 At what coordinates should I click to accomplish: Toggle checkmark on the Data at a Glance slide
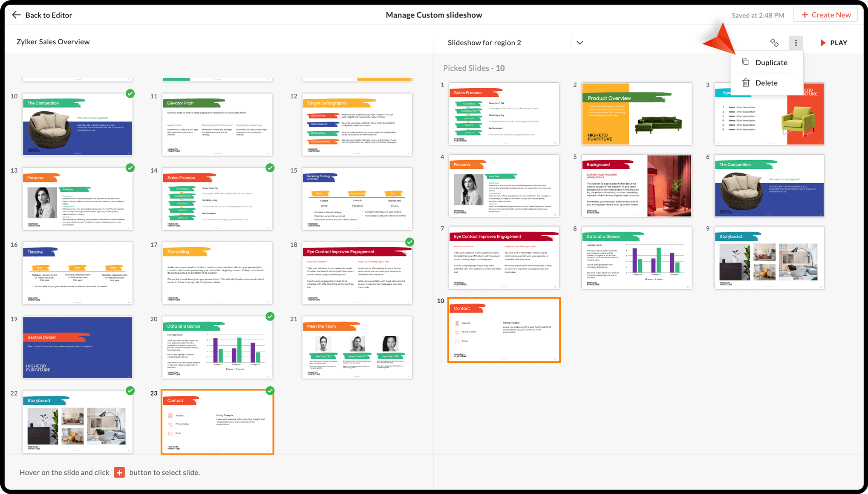[x=270, y=316]
